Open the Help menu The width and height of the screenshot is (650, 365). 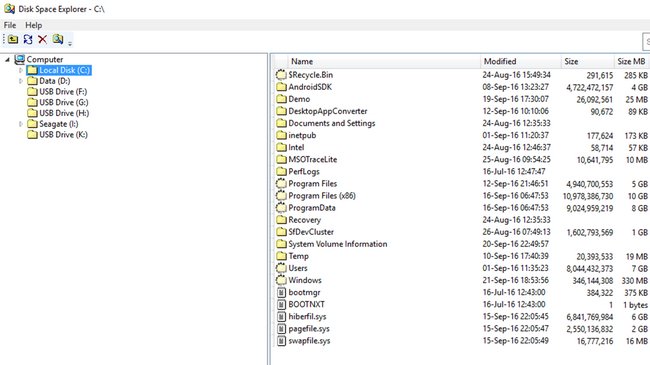tap(34, 25)
